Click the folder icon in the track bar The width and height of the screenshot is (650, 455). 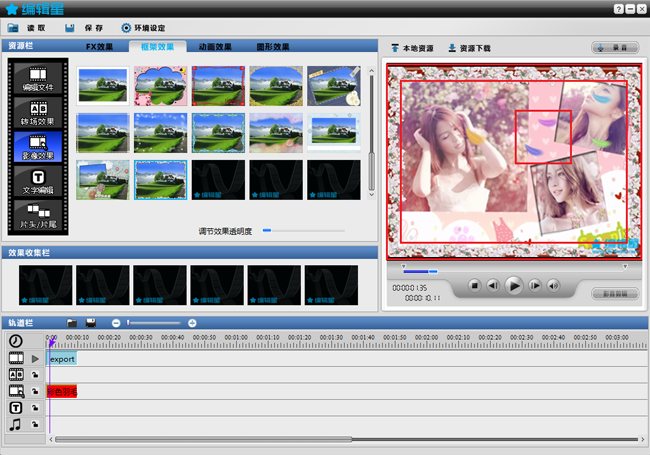pyautogui.click(x=72, y=323)
